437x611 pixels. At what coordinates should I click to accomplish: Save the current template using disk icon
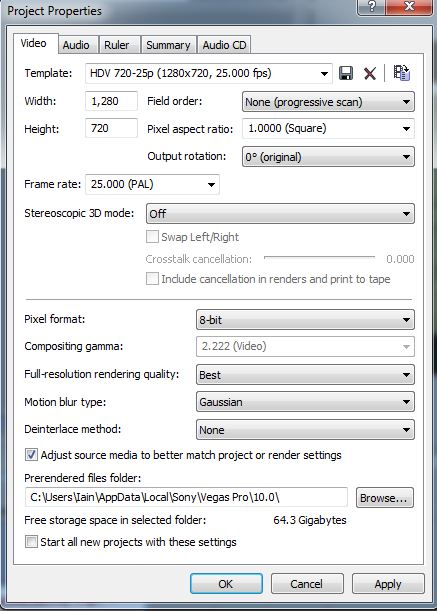[x=346, y=73]
